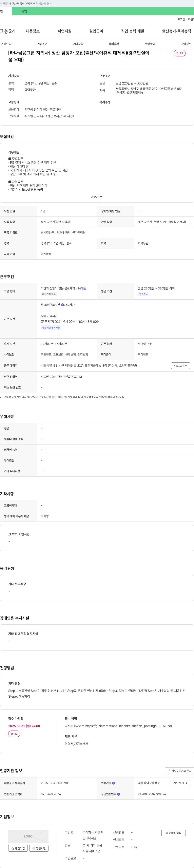Open the 채용정보 이력 button

[173, 833]
